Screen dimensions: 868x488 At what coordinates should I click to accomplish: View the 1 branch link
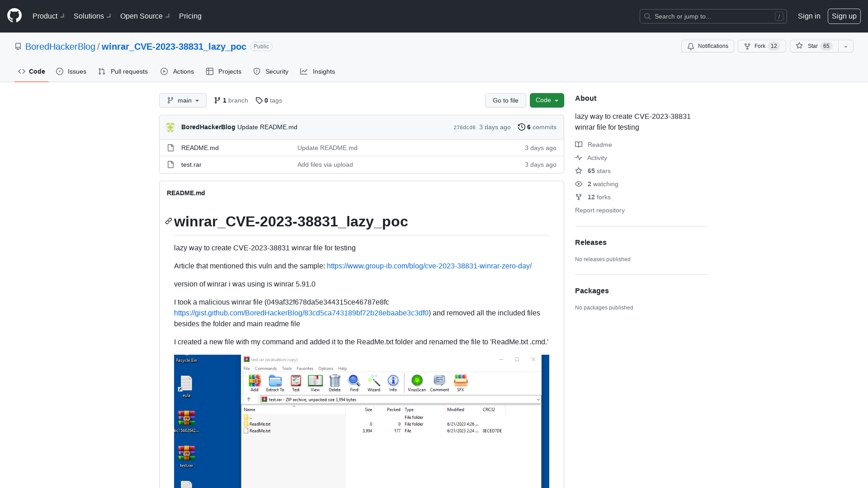[231, 100]
